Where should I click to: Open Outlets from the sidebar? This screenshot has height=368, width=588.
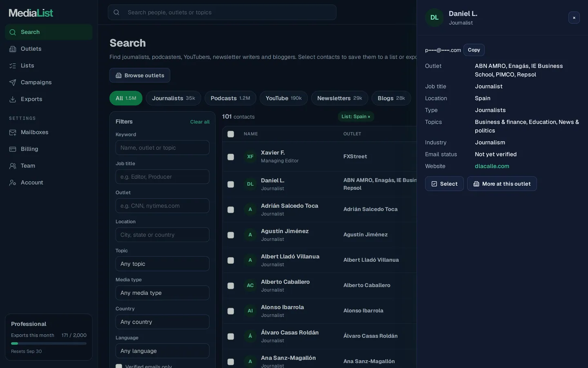[x=49, y=49]
